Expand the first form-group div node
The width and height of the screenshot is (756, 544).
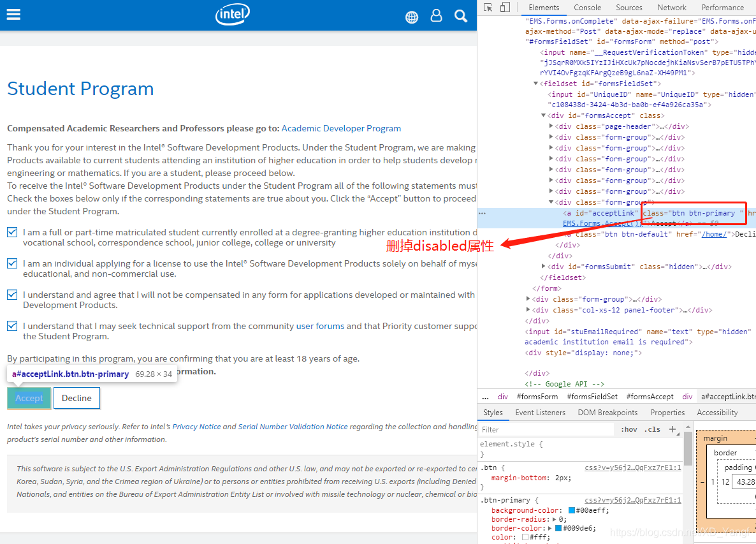tap(551, 137)
